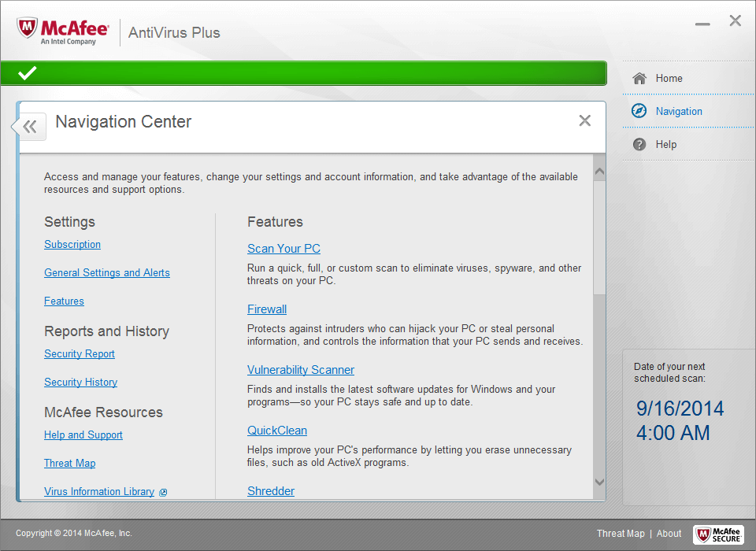Open General Settings and Alerts
Image resolution: width=756 pixels, height=551 pixels.
[107, 272]
